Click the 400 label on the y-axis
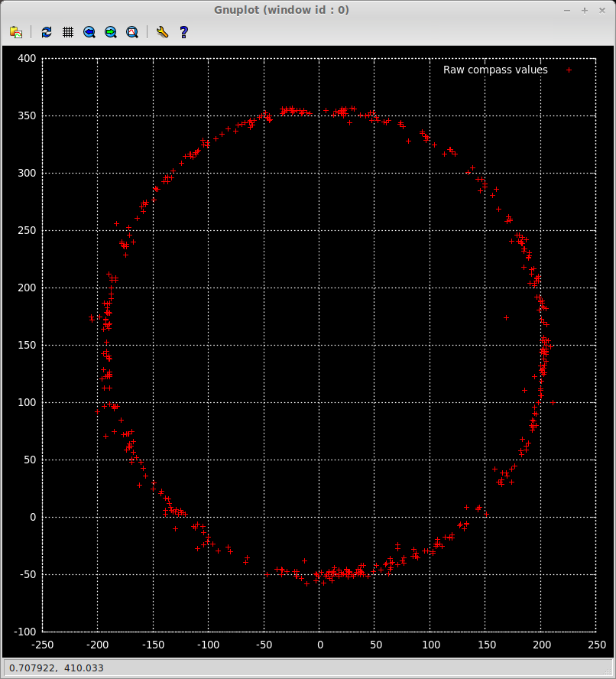This screenshot has height=679, width=616. [27, 58]
